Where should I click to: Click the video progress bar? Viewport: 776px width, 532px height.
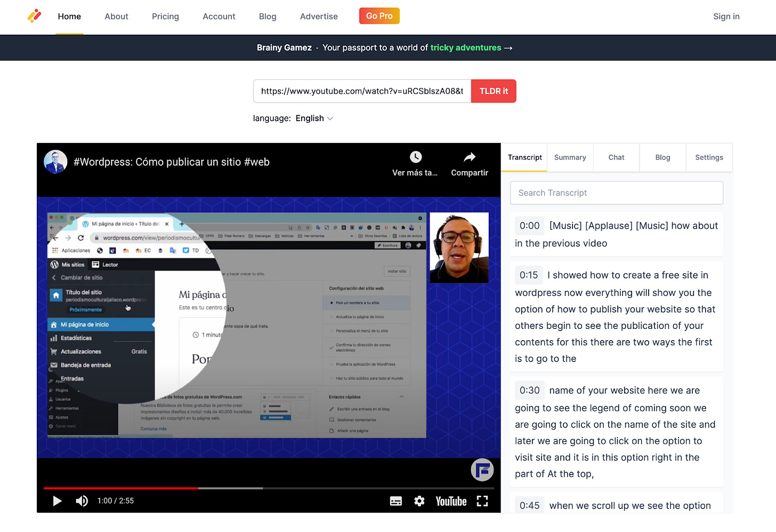[269, 488]
